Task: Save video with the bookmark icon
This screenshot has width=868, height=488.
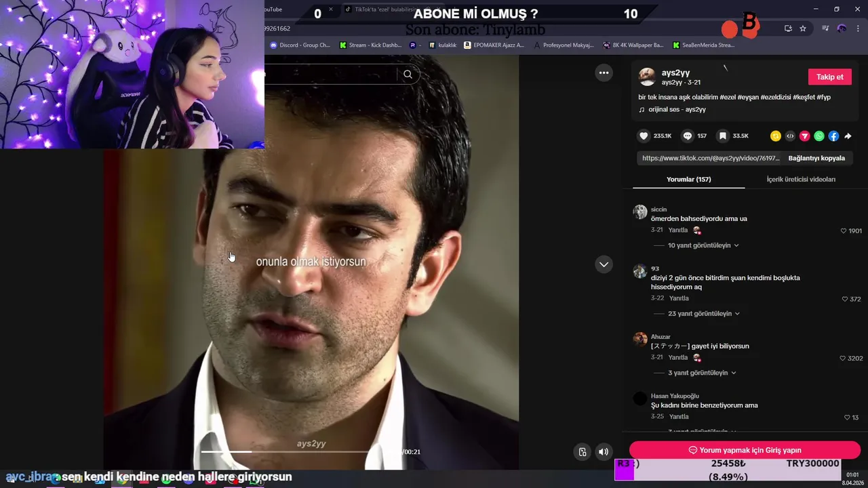Action: (x=723, y=136)
